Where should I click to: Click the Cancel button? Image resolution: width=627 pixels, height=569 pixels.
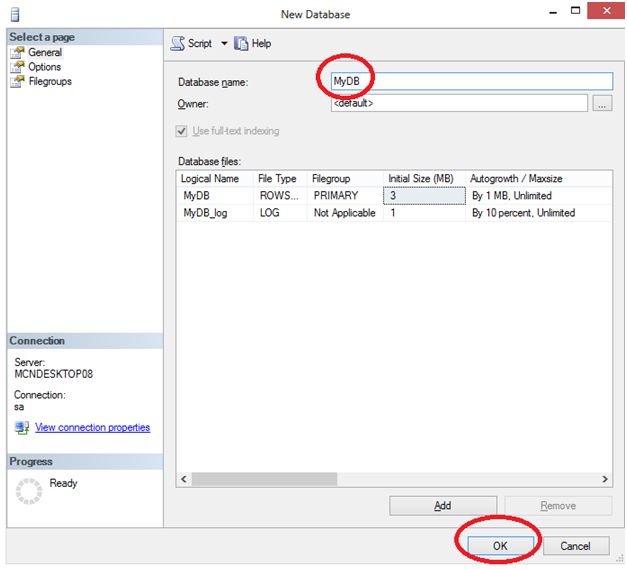(575, 546)
